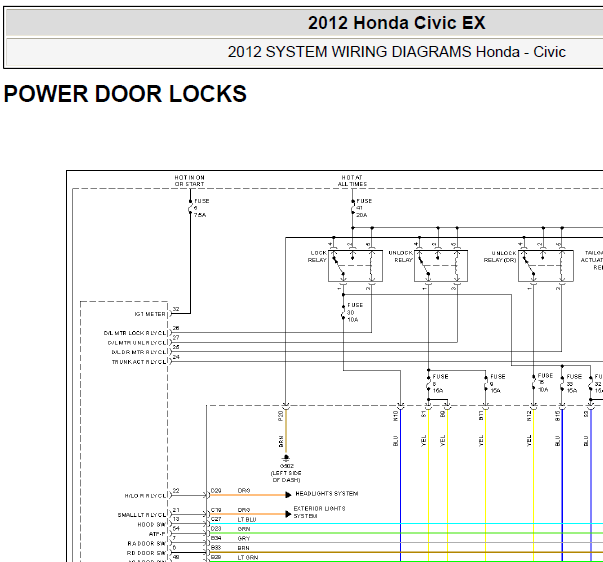Click 'D/L DR MTR RLY CL' label
The image size is (603, 562).
coord(139,352)
